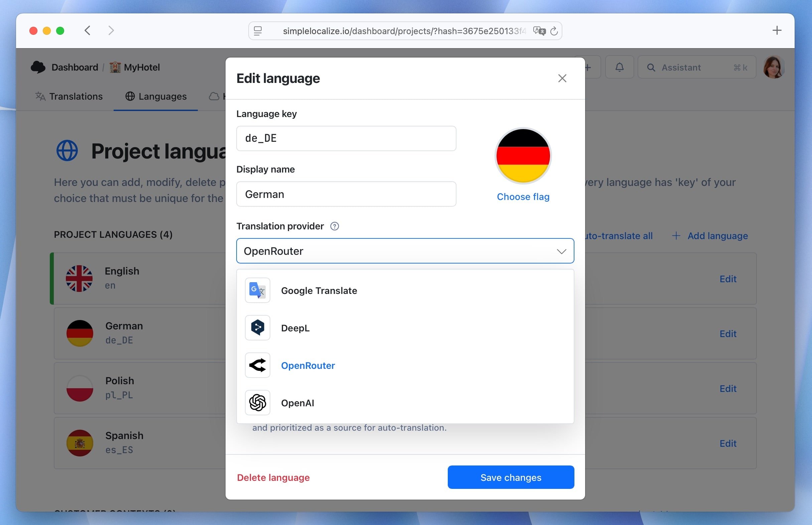
Task: Select Google Translate provider icon
Action: coord(257,290)
